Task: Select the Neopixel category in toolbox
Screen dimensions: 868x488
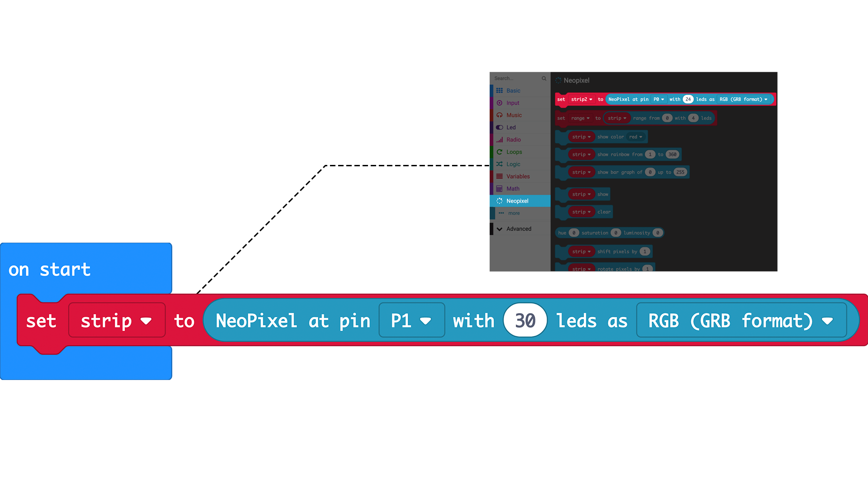Action: pyautogui.click(x=517, y=201)
